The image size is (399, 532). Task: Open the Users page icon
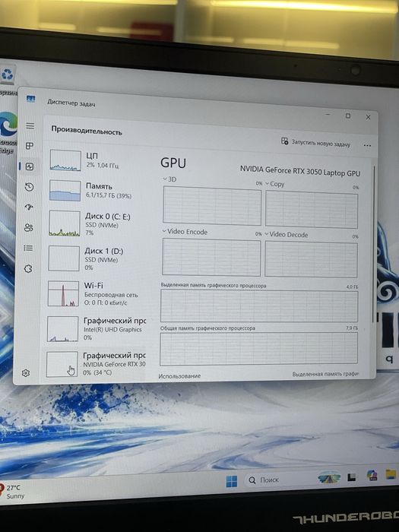coord(29,228)
